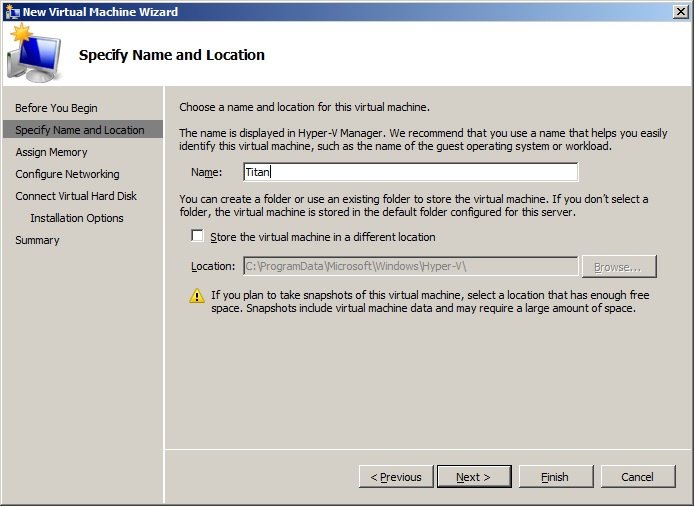Click the Name: field label
The image size is (695, 507).
pyautogui.click(x=207, y=172)
